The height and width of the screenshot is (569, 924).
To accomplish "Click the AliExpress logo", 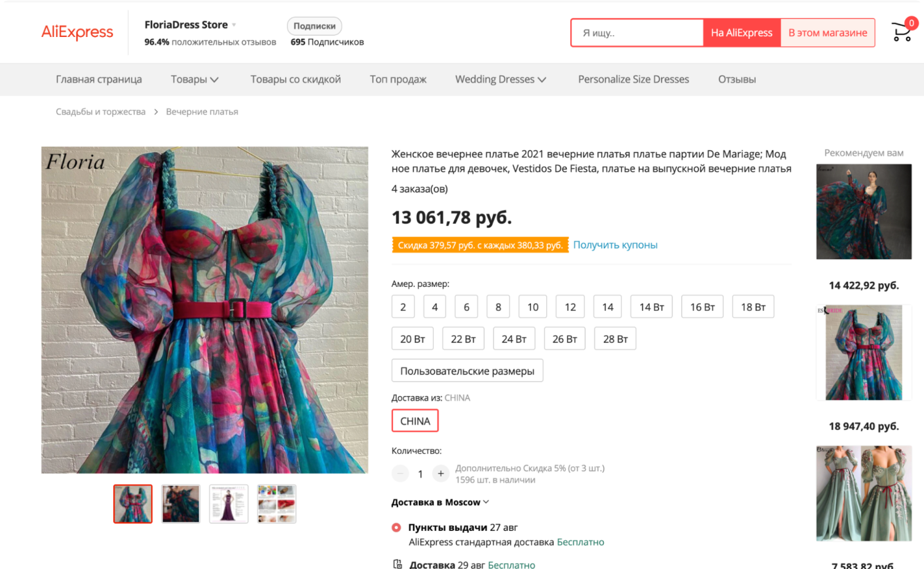I will [x=78, y=32].
